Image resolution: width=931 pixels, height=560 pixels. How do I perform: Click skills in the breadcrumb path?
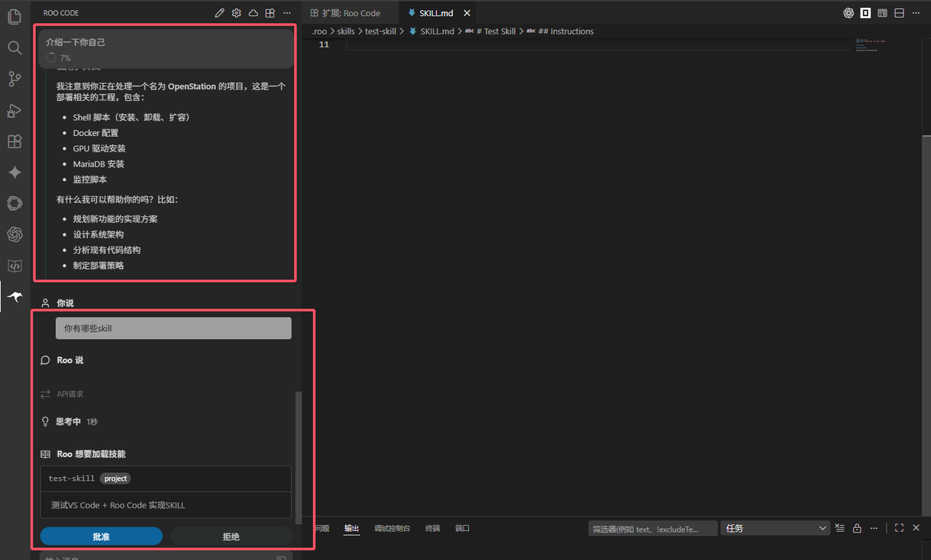click(x=345, y=31)
